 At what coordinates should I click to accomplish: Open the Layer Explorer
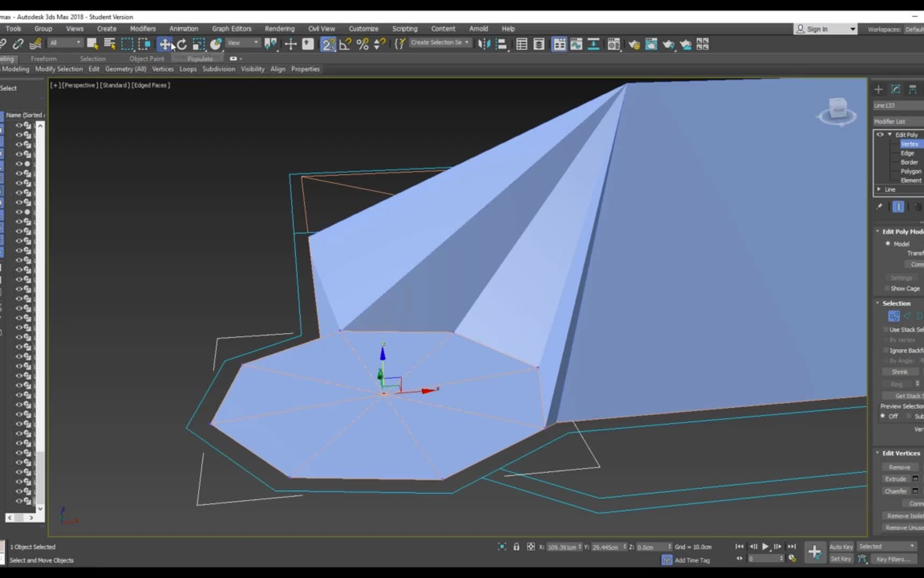click(538, 44)
